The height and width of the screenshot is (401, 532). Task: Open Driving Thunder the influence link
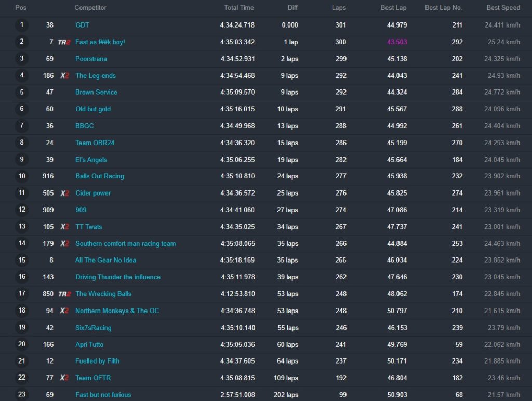118,277
